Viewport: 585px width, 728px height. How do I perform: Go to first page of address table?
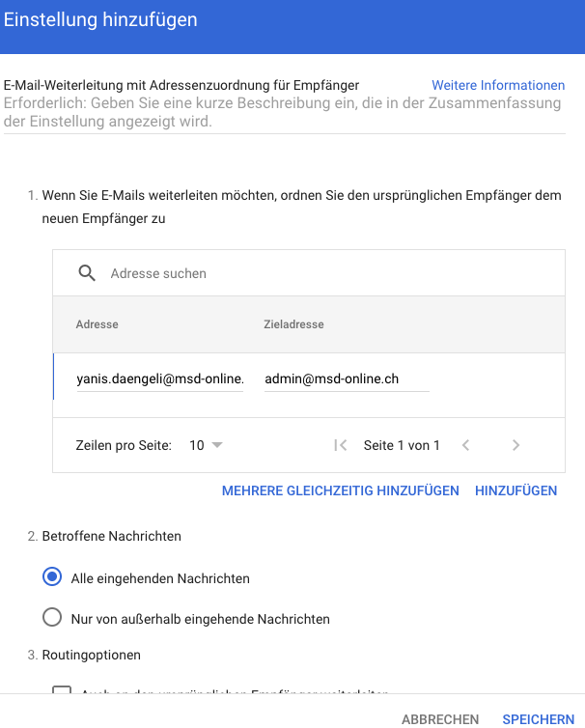tap(340, 445)
